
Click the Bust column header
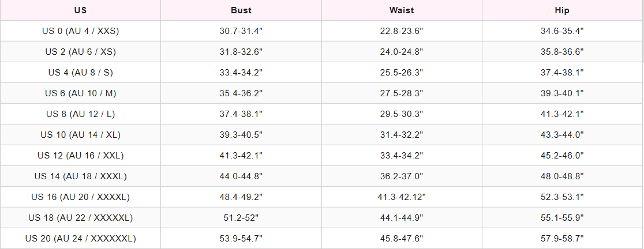241,10
